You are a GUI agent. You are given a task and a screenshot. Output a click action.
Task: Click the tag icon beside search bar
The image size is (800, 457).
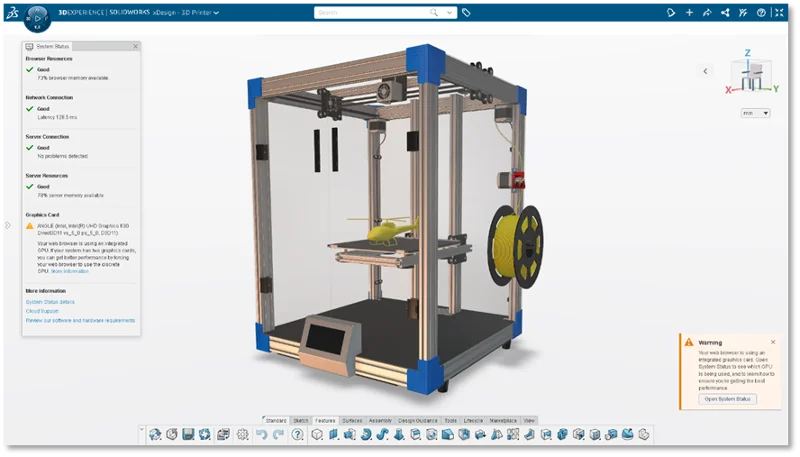pyautogui.click(x=466, y=13)
